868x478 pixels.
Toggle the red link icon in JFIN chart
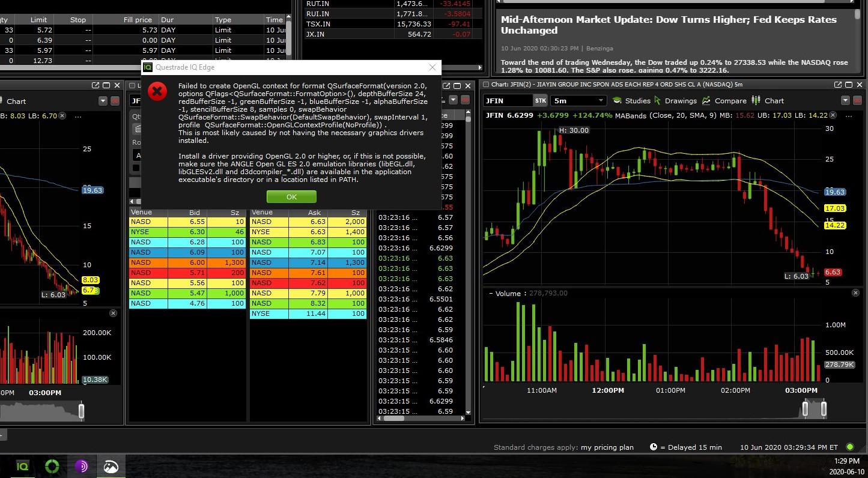pyautogui.click(x=857, y=101)
